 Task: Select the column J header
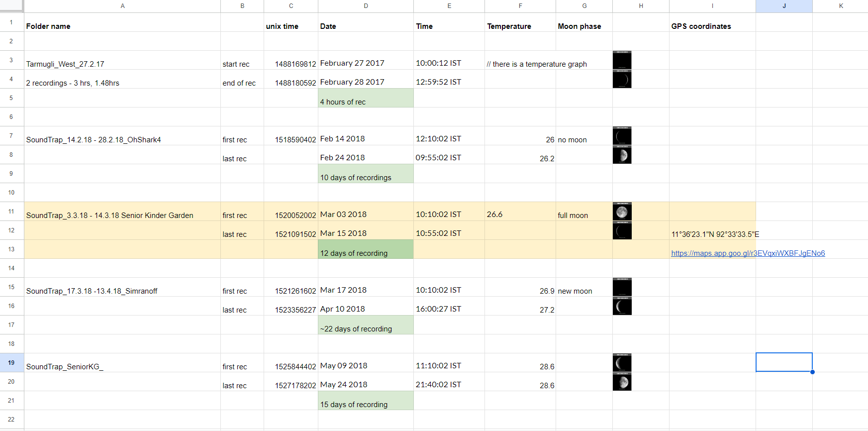pos(784,6)
